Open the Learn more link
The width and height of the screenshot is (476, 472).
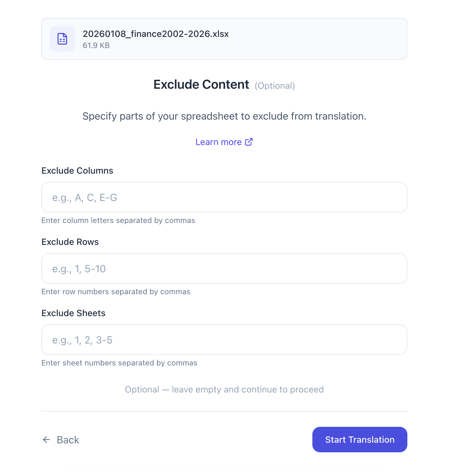219,142
